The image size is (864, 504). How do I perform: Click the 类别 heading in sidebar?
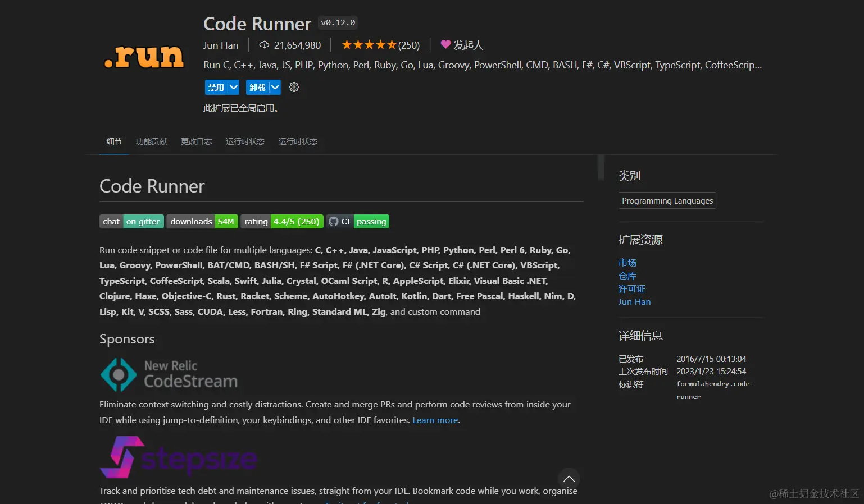[629, 176]
